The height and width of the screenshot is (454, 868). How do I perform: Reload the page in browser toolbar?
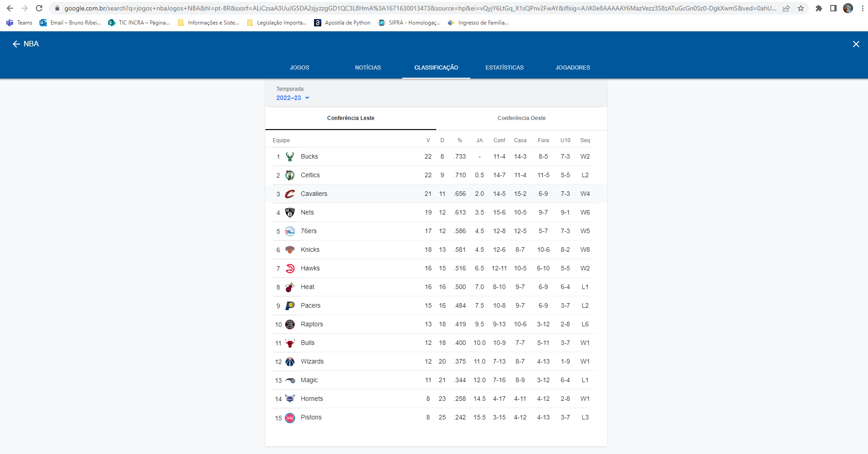[39, 8]
